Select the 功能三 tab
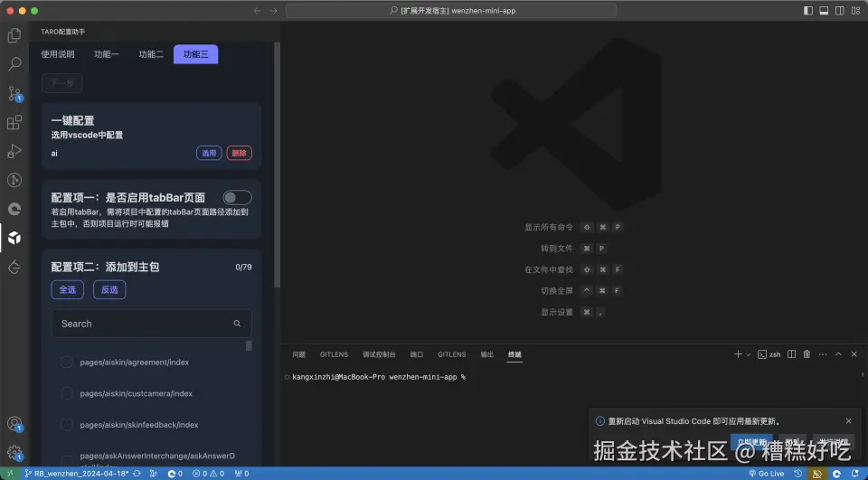This screenshot has width=868, height=480. 196,54
